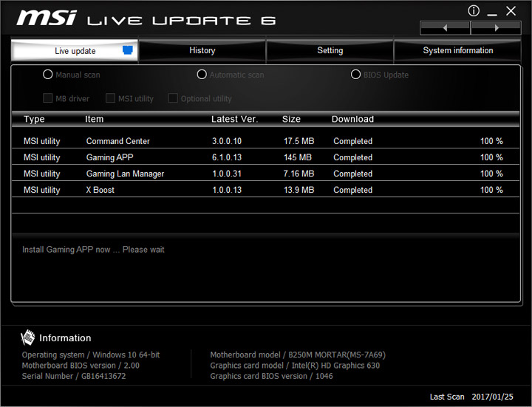
Task: Click version 6.1.0.13 of Gaming APP
Action: pos(227,157)
